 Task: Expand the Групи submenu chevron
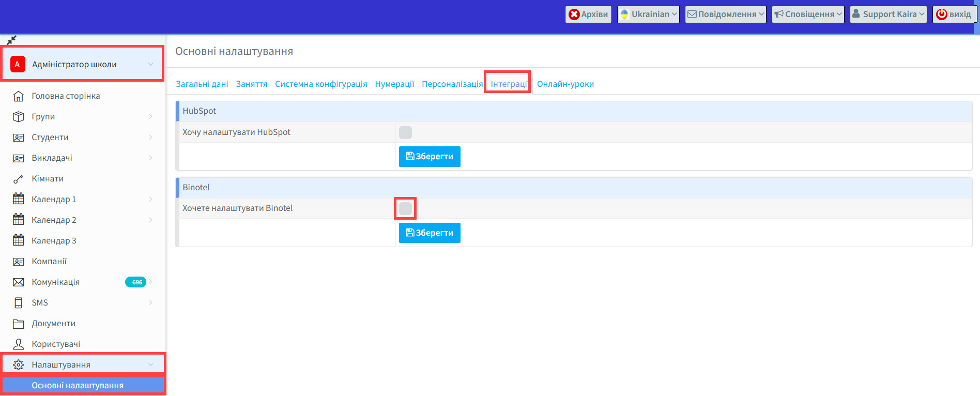coord(150,117)
